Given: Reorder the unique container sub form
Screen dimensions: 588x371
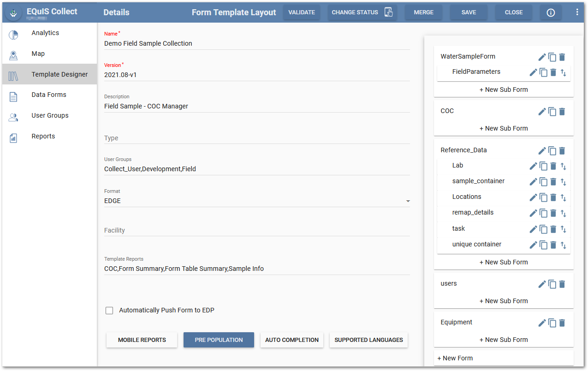Looking at the screenshot, I should [x=563, y=245].
